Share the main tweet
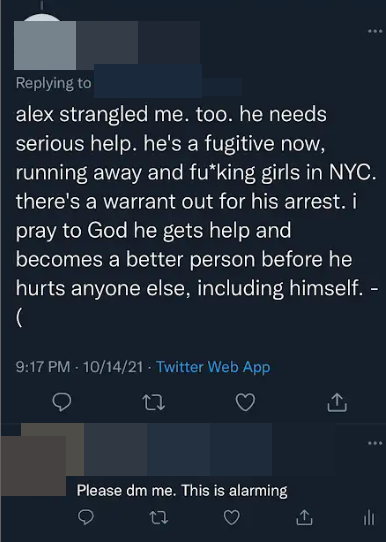386x542 pixels. pyautogui.click(x=337, y=402)
